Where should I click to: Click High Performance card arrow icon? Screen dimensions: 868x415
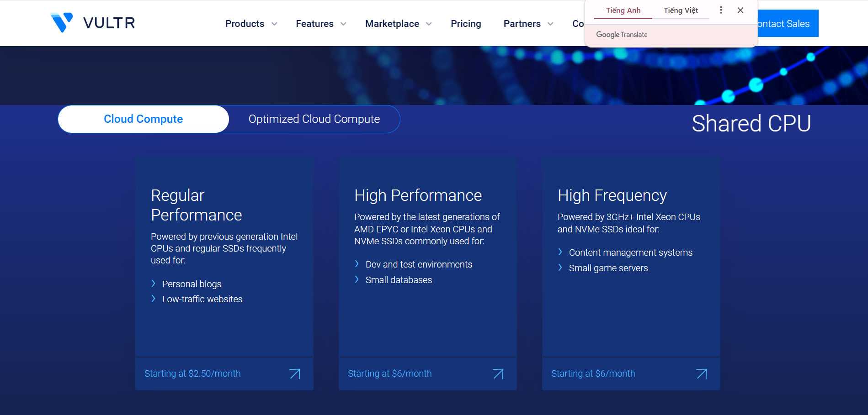pyautogui.click(x=498, y=374)
